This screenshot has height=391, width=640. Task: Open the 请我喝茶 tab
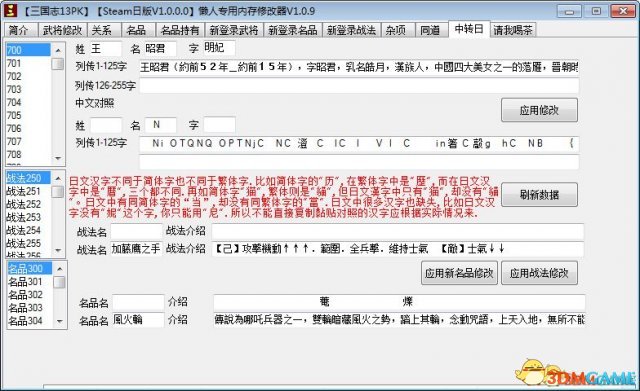click(x=513, y=30)
